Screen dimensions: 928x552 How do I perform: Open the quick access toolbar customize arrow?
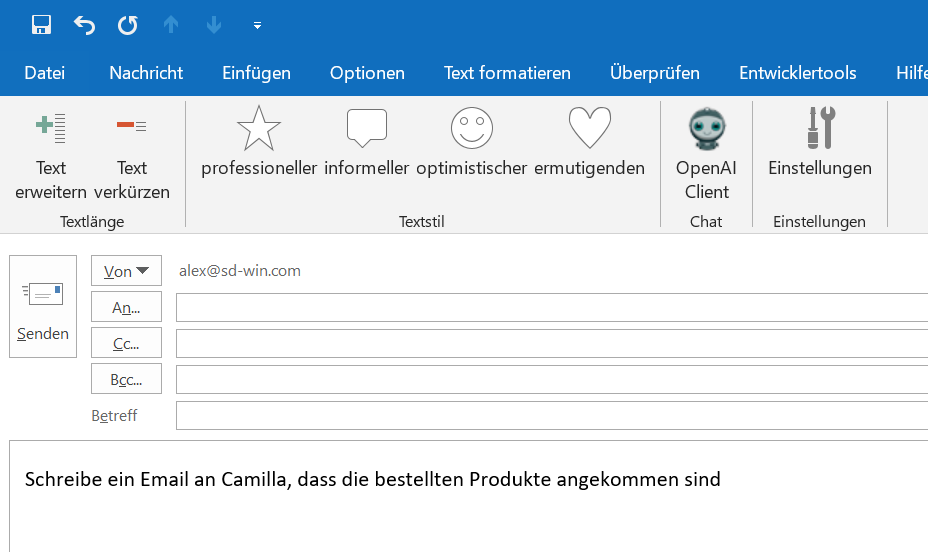(x=257, y=25)
